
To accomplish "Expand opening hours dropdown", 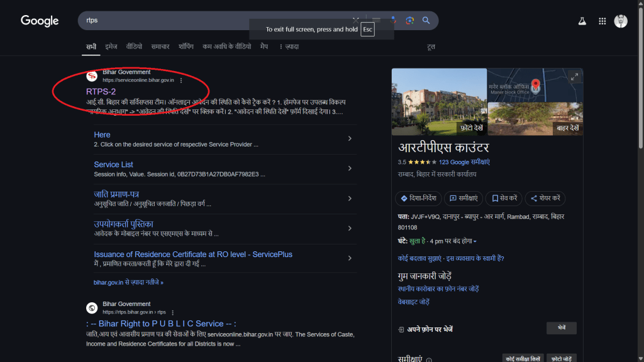I will [475, 241].
